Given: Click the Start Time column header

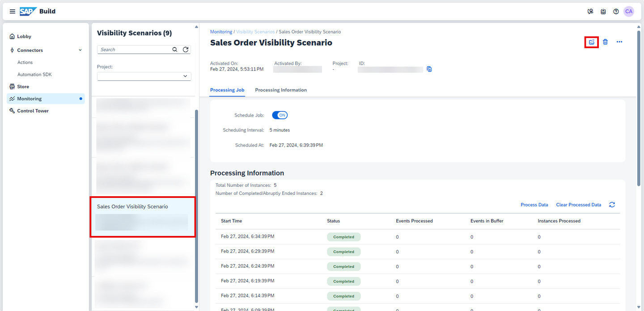Looking at the screenshot, I should pyautogui.click(x=232, y=221).
